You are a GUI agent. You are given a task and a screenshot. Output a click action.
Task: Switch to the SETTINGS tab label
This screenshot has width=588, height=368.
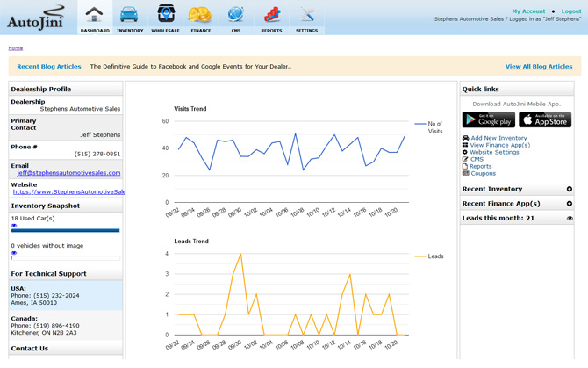307,31
